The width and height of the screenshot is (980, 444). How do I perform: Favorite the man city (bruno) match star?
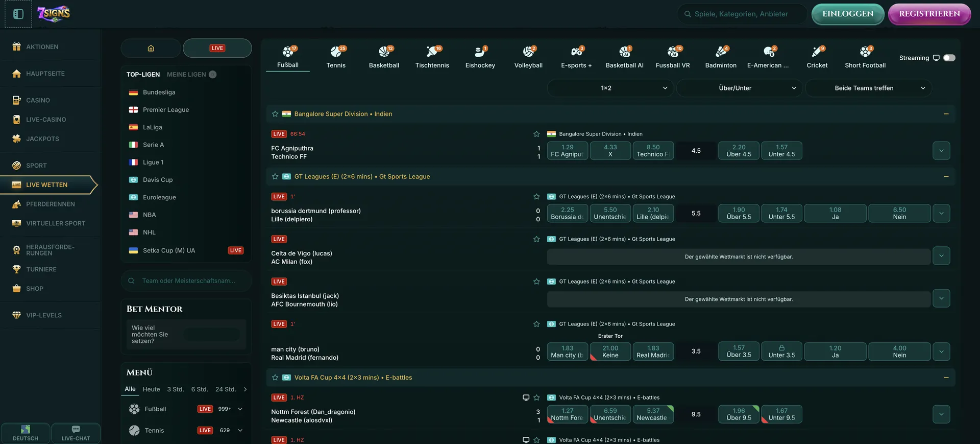536,324
